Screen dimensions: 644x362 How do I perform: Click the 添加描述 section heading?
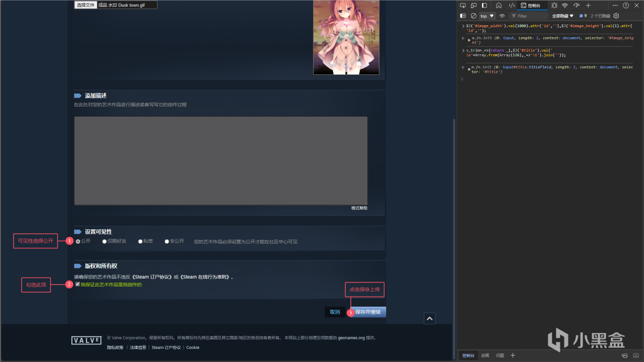[x=96, y=96]
